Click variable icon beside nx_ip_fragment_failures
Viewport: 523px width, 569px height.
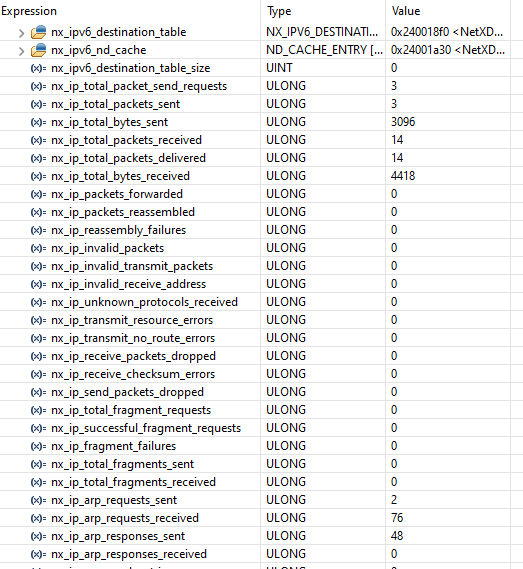[38, 446]
